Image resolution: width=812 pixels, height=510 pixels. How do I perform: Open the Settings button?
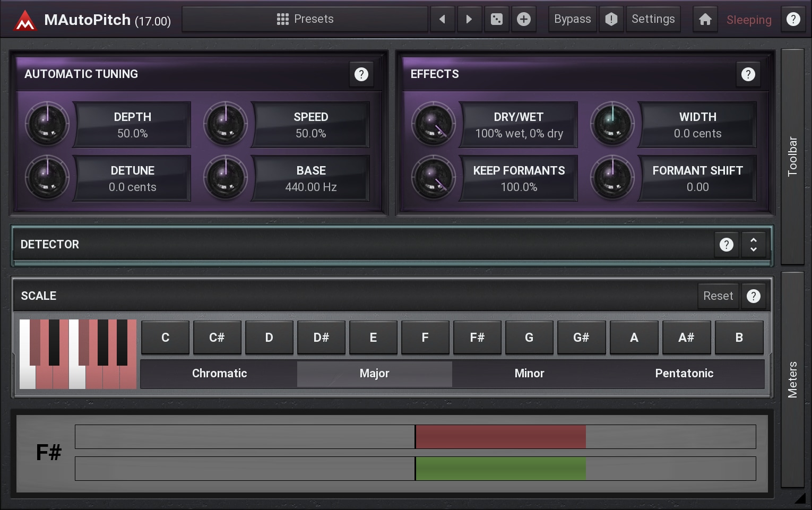653,20
